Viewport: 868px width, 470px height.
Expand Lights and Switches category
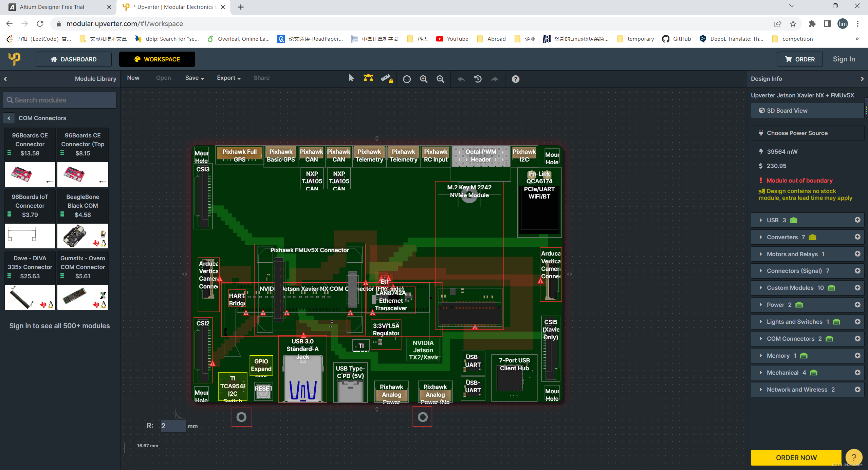(760, 322)
